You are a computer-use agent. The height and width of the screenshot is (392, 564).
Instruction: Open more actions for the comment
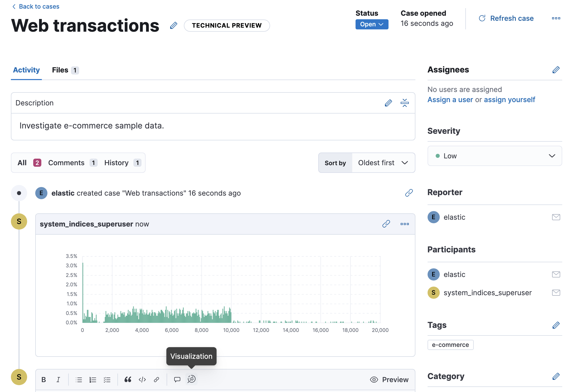[x=404, y=224]
